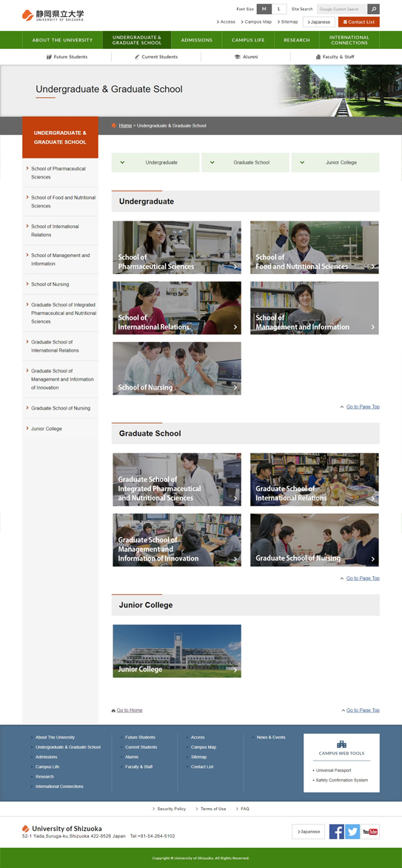Open the Twitter icon in footer

point(352,832)
